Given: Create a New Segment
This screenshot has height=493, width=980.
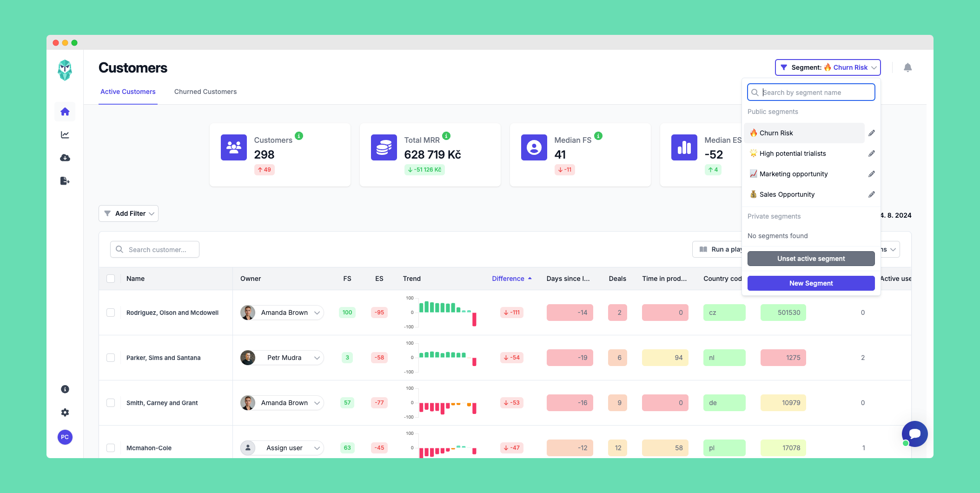Looking at the screenshot, I should coord(810,283).
